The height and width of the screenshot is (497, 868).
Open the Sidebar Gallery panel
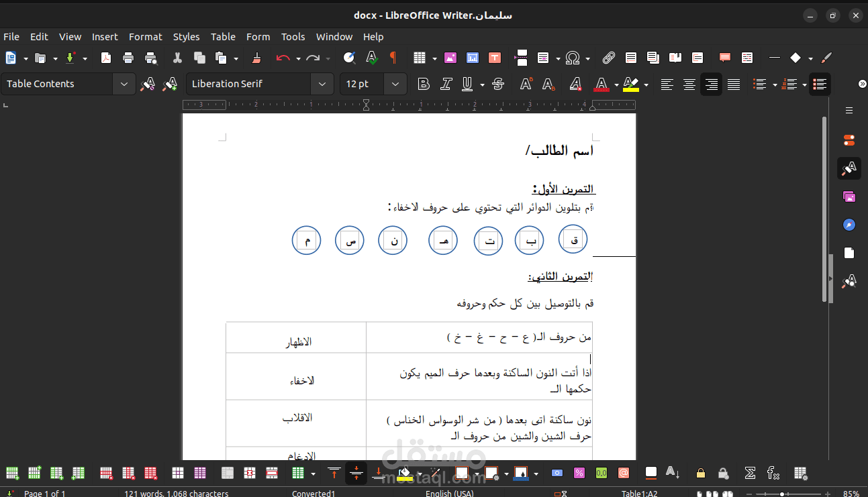tap(849, 197)
